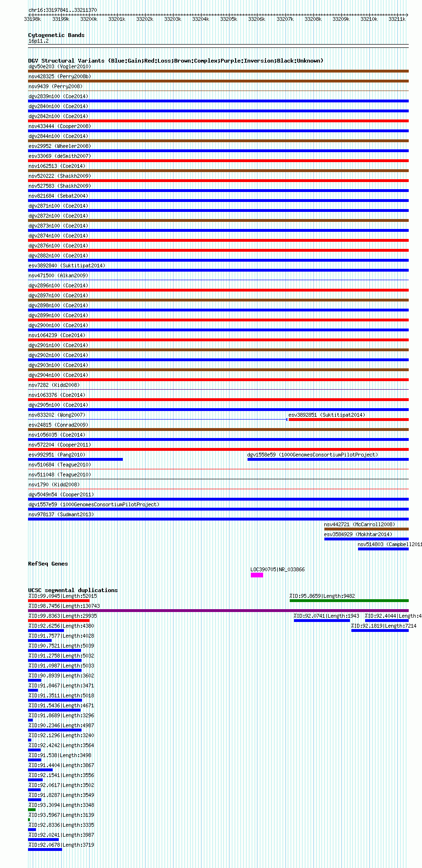422x868 pixels.
Task: Click duplication %ID:92.0741 Length:1943
Action: 327,616
